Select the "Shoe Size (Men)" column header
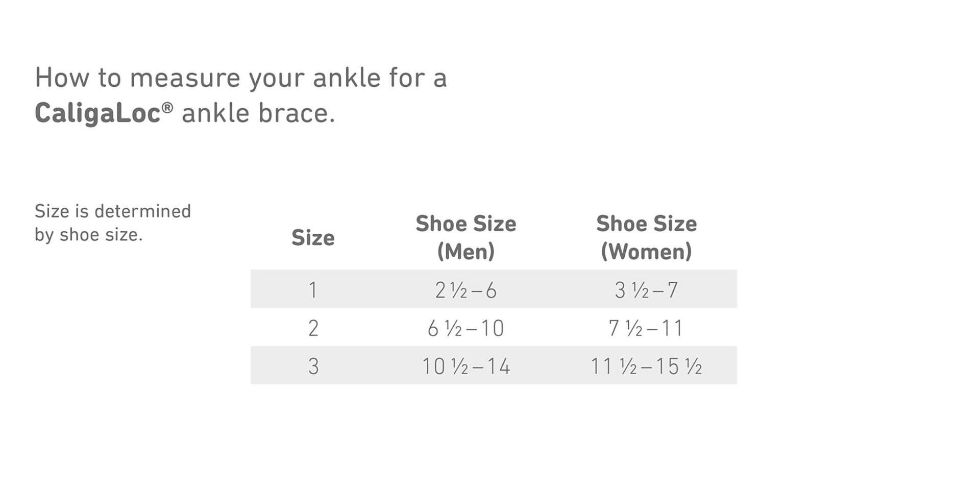This screenshot has height=490, width=980. (465, 237)
